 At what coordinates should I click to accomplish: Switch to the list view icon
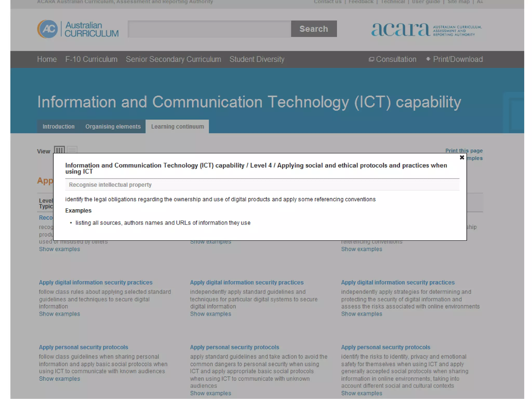point(72,150)
